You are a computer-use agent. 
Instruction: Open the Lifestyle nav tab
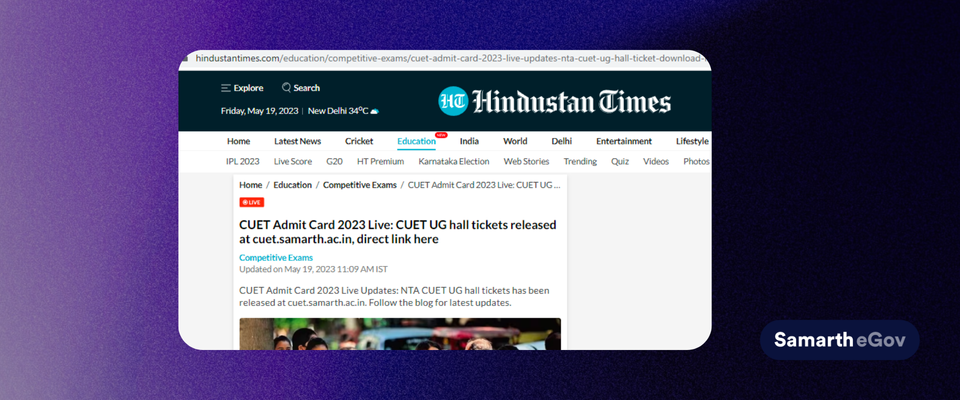(692, 141)
